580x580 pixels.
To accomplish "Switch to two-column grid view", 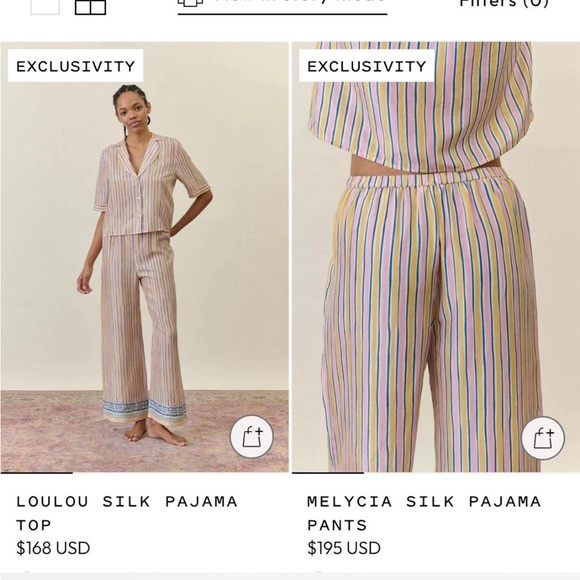I will pos(90,7).
